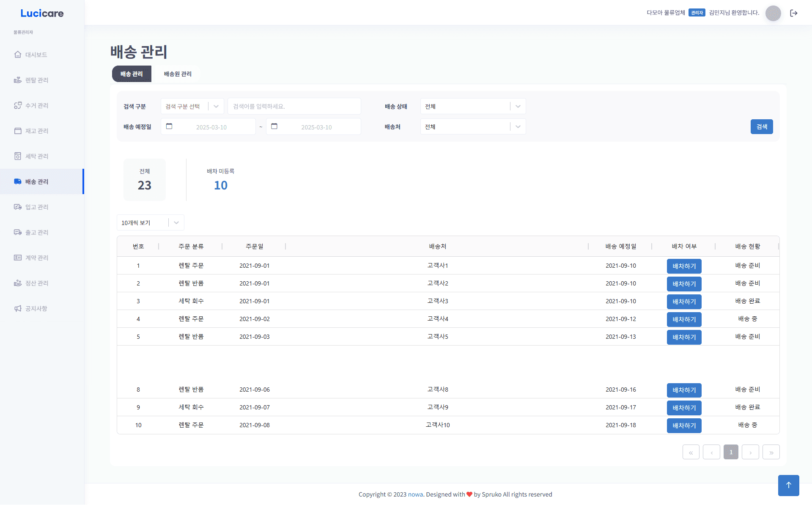The width and height of the screenshot is (812, 505).
Task: Open Dashboard (대시보드) home icon in sidebar
Action: tap(18, 55)
